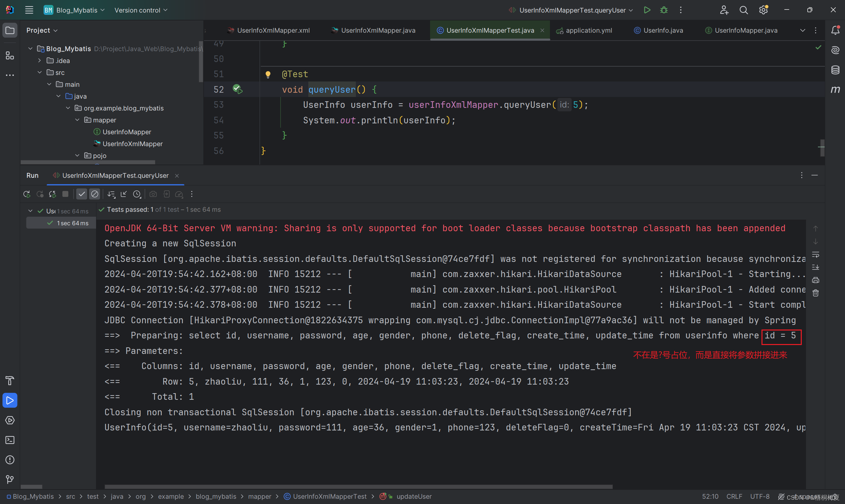Close the UserInfoXmlMapperTest.java tab

(542, 30)
